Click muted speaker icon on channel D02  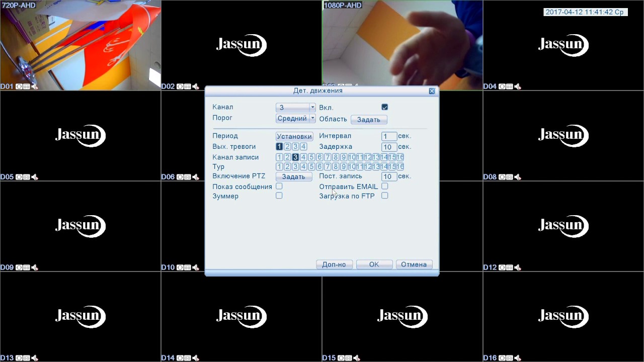point(196,86)
